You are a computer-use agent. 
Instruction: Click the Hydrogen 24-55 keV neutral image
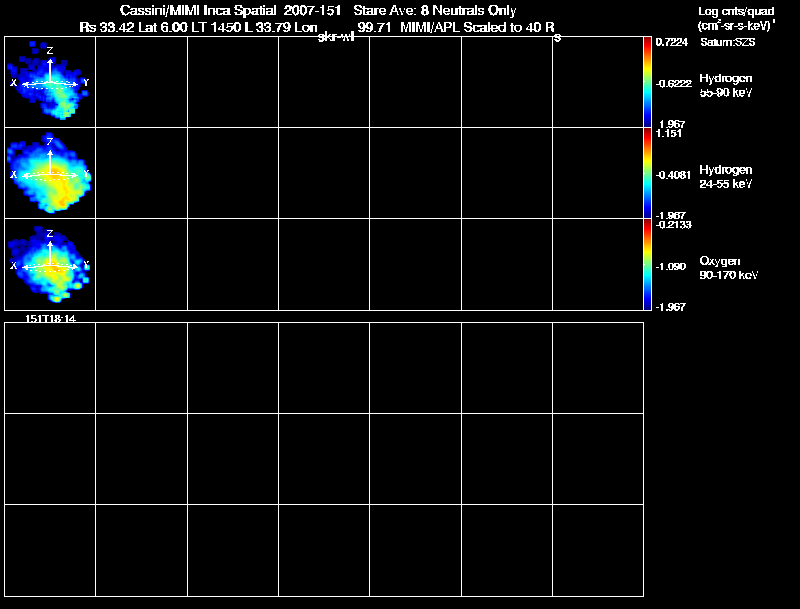coord(50,173)
